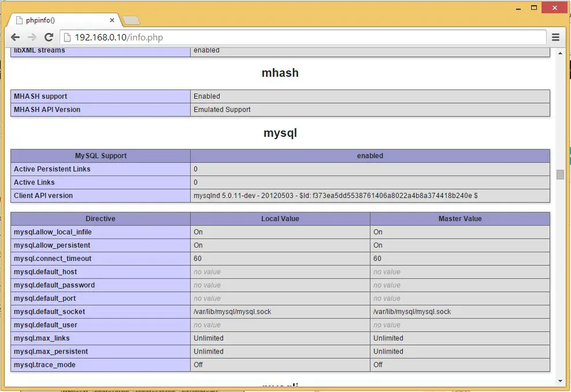Click the scrollbar down arrow

560,381
